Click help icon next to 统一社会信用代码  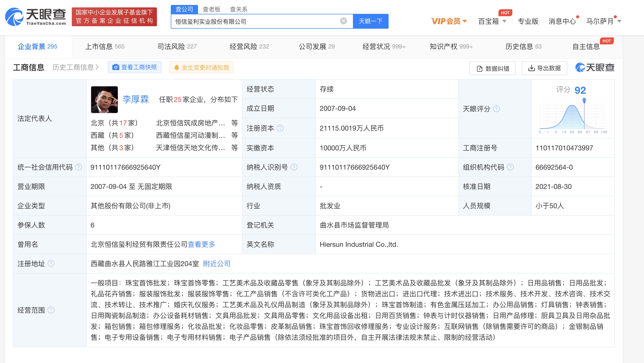coord(79,167)
